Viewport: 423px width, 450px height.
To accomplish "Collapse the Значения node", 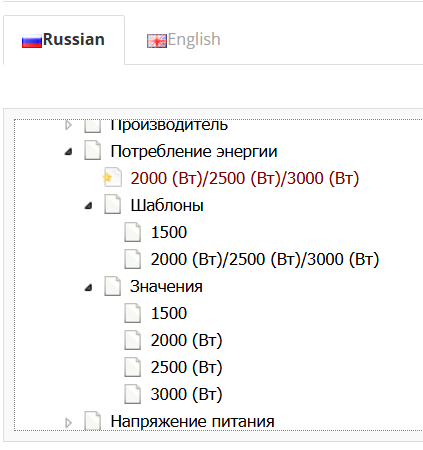I will [88, 287].
